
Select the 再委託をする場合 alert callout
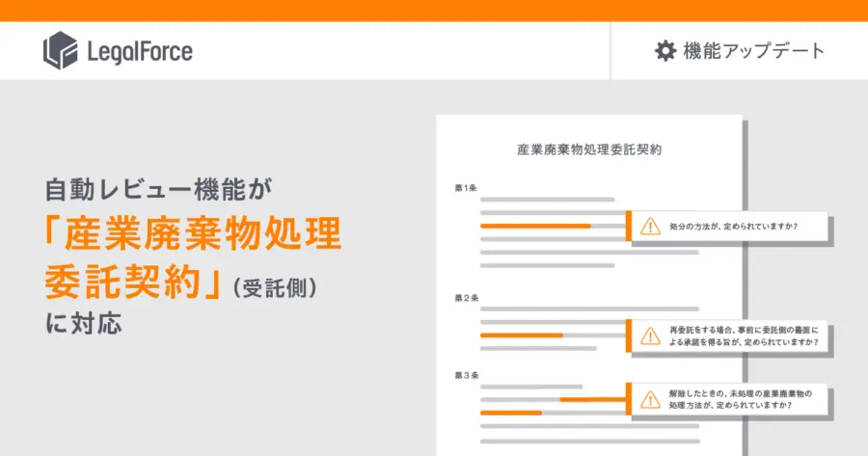pyautogui.click(x=727, y=335)
